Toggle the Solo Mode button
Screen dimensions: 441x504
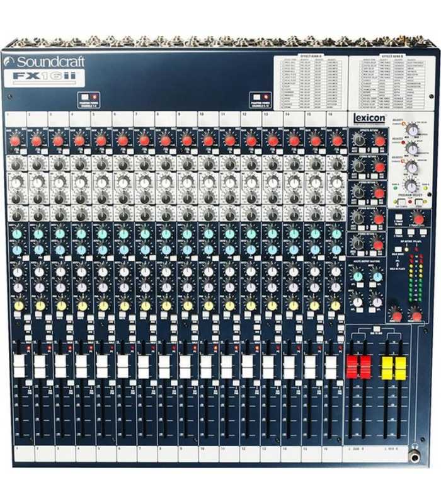(x=398, y=249)
